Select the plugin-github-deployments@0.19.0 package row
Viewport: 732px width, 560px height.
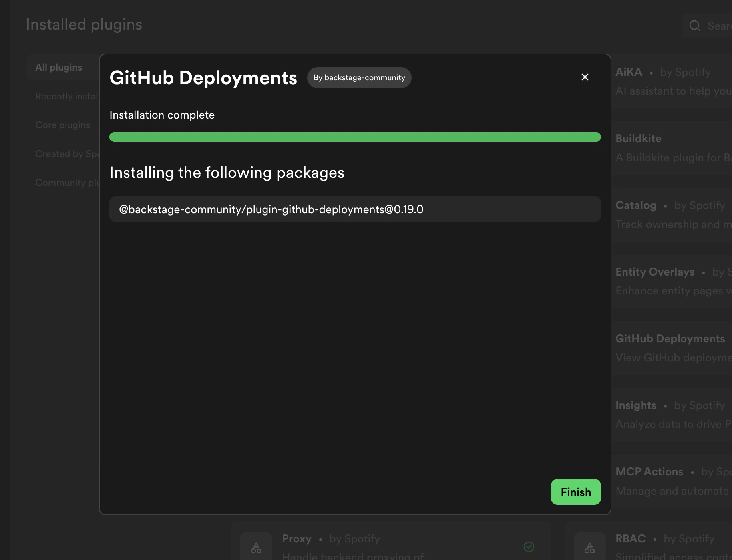(355, 209)
